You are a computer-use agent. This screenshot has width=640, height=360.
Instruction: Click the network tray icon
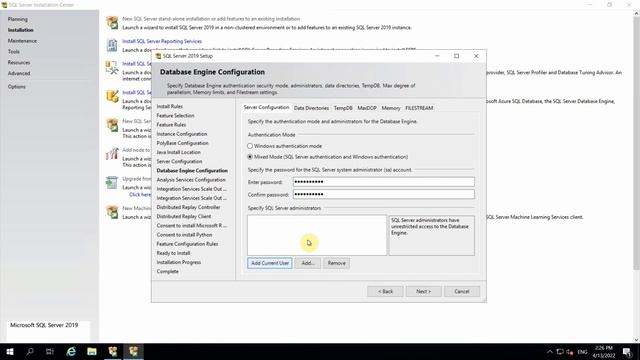[560, 352]
